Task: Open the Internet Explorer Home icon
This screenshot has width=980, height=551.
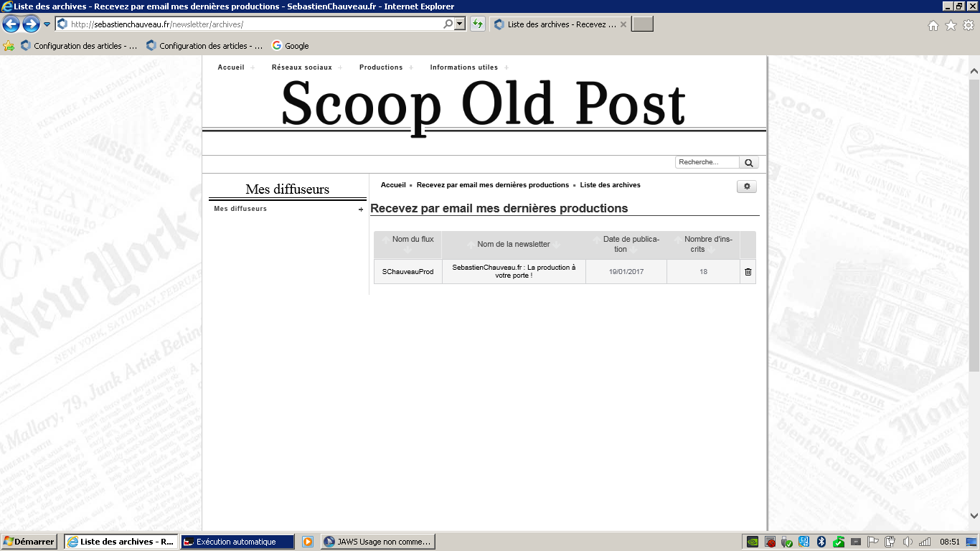Action: pos(933,26)
